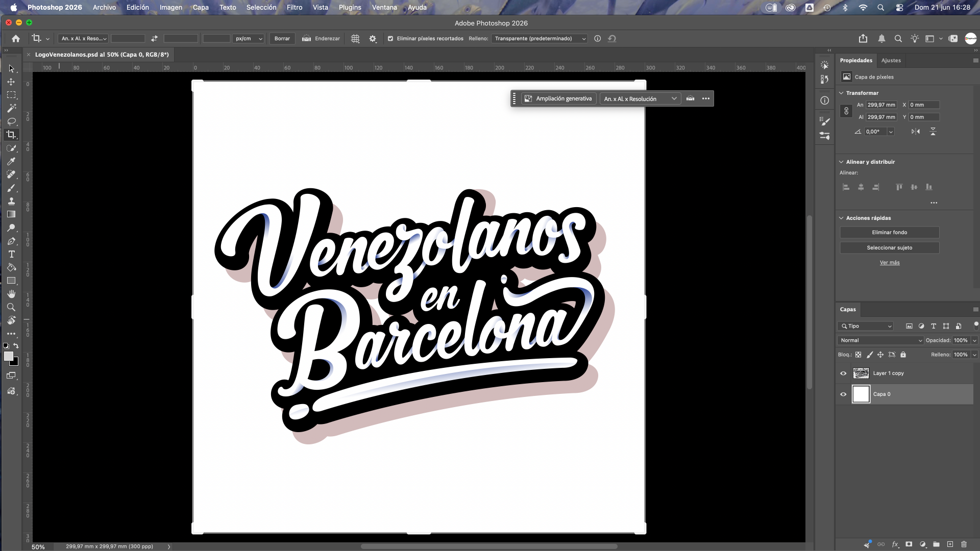Viewport: 980px width, 551px height.
Task: Open the Relleno Transparente dropdown
Action: (540, 39)
